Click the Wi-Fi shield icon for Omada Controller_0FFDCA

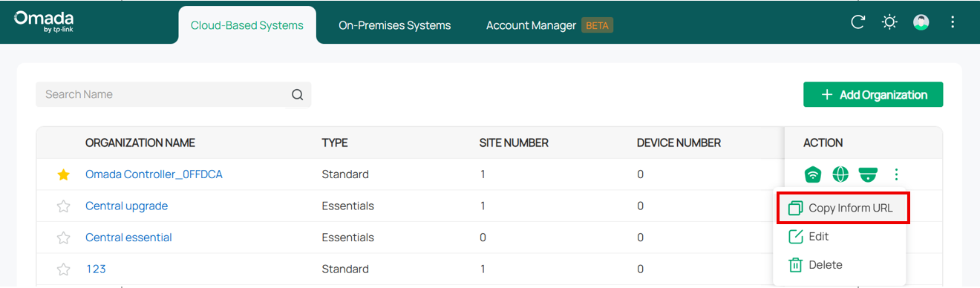coord(814,174)
